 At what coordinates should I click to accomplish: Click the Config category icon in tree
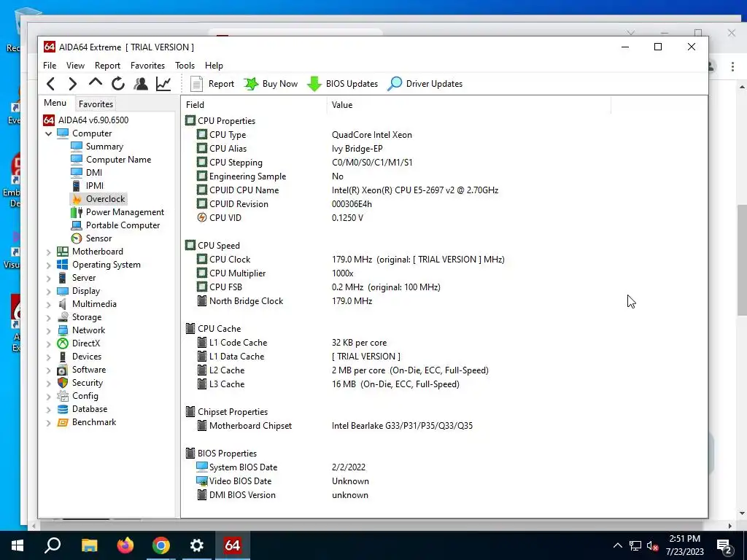[63, 396]
